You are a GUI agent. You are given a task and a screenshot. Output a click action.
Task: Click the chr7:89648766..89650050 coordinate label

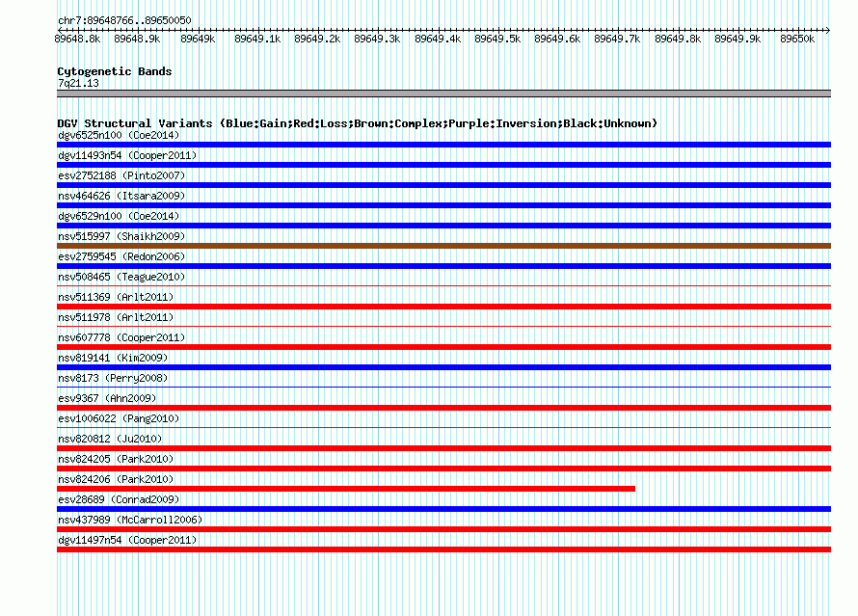pyautogui.click(x=124, y=21)
